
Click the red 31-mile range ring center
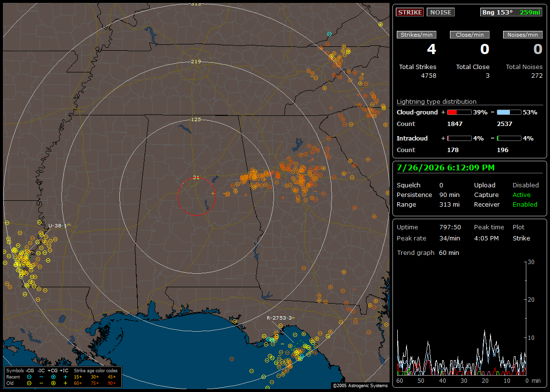pyautogui.click(x=196, y=196)
